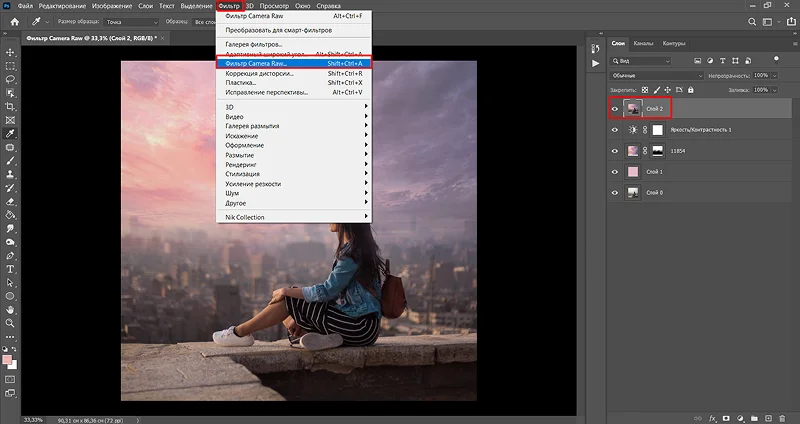Open the Обычные blend mode dropdown

(657, 76)
